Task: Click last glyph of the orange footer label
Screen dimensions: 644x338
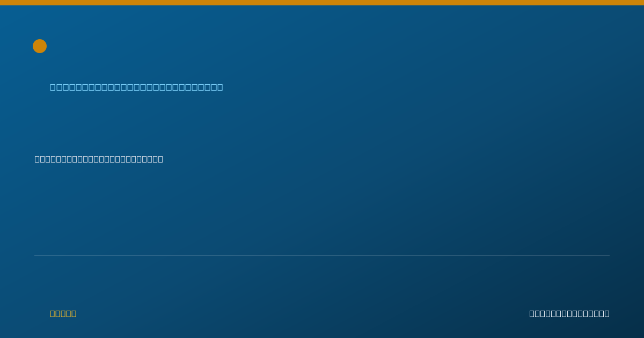Action: click(74, 313)
